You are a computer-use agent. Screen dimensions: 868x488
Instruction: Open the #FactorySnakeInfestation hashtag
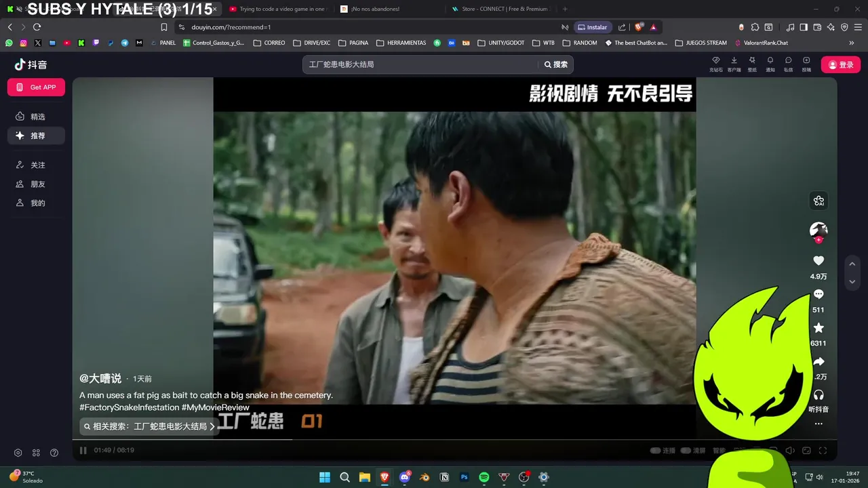(129, 407)
